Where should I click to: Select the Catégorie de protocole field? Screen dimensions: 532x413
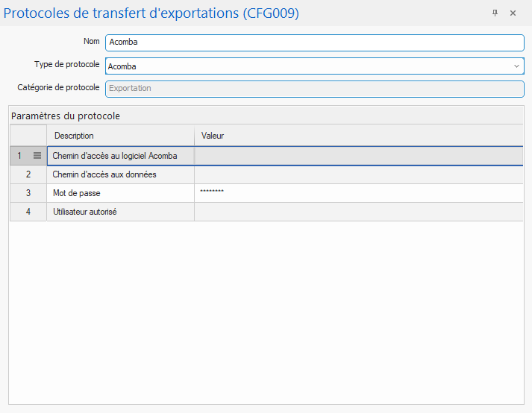[314, 89]
